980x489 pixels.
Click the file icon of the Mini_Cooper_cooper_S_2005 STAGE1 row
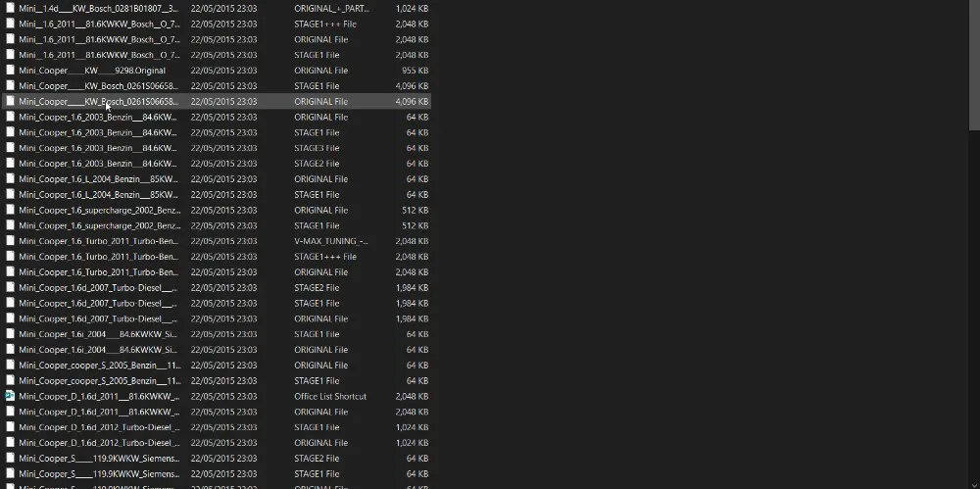click(10, 380)
